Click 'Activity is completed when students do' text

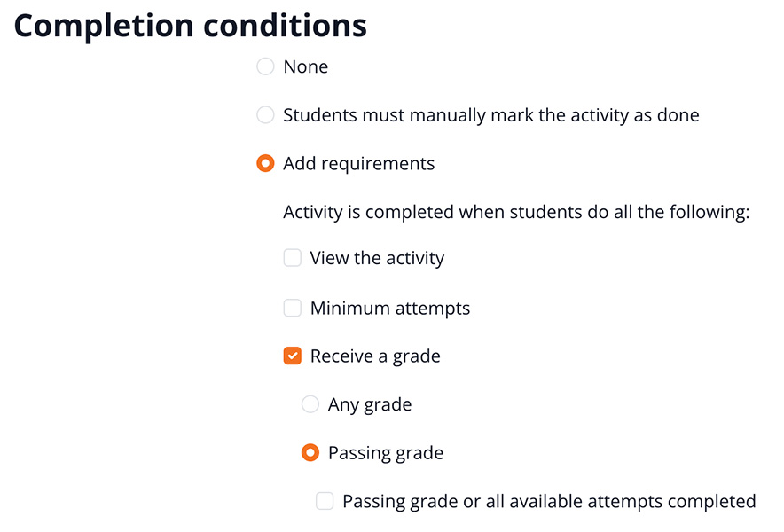(516, 213)
